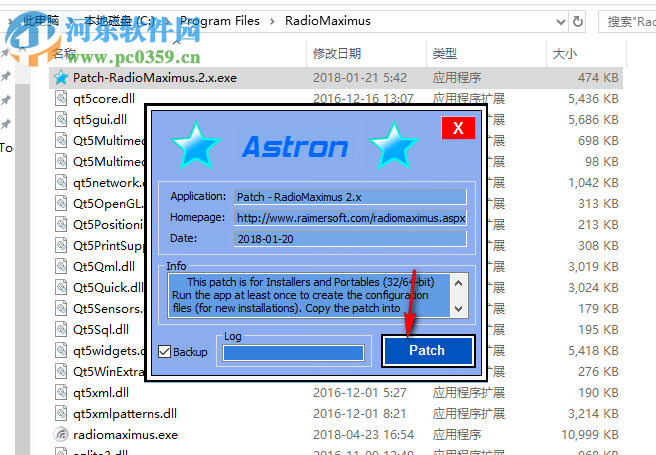Image resolution: width=656 pixels, height=455 pixels.
Task: Click the Patch button in Astron dialog
Action: coord(428,351)
